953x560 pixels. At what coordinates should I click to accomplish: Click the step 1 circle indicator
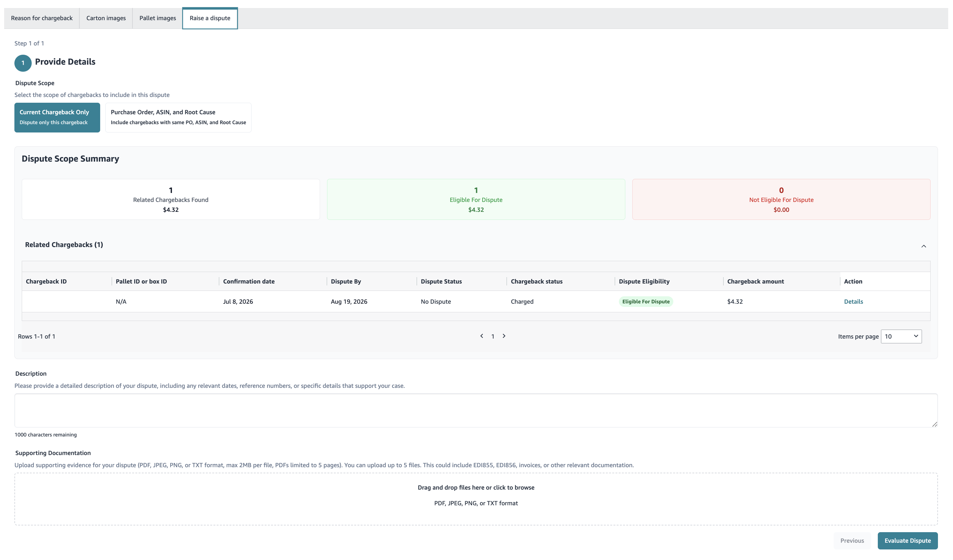(x=23, y=63)
